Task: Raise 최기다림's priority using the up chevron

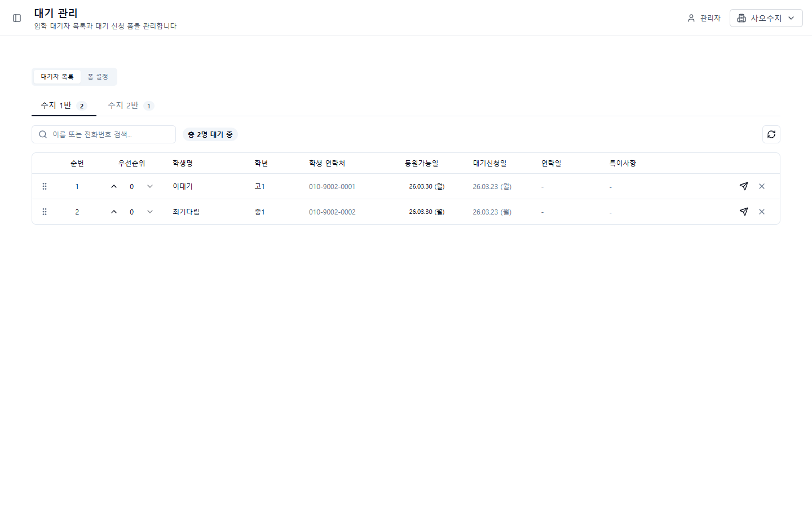Action: click(x=113, y=212)
